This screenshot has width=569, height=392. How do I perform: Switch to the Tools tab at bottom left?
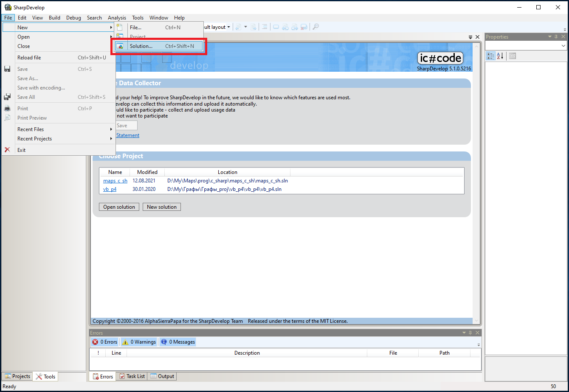[x=45, y=376]
